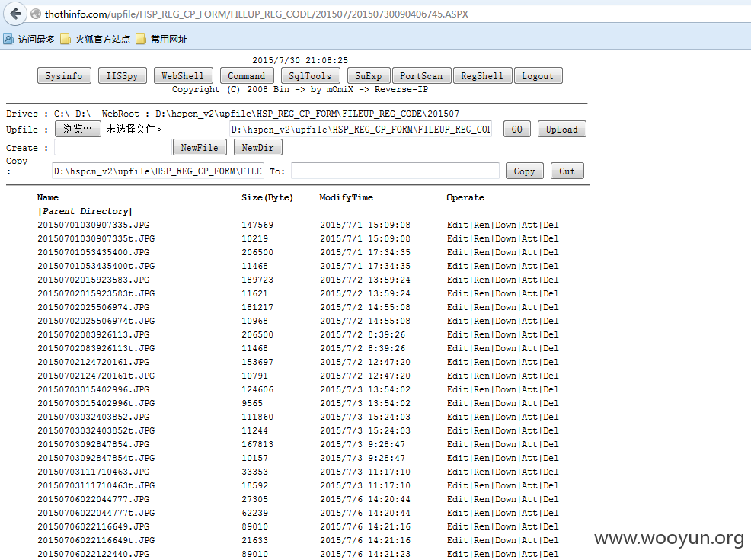Click Ren for 20150701030907335t.JPG
Screen dimensions: 751x560
[x=482, y=238]
